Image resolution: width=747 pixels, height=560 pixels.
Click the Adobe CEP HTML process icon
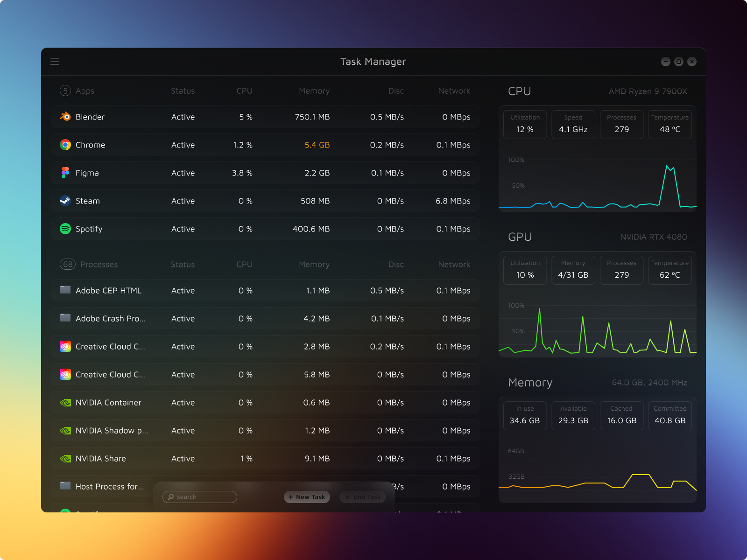[x=65, y=290]
